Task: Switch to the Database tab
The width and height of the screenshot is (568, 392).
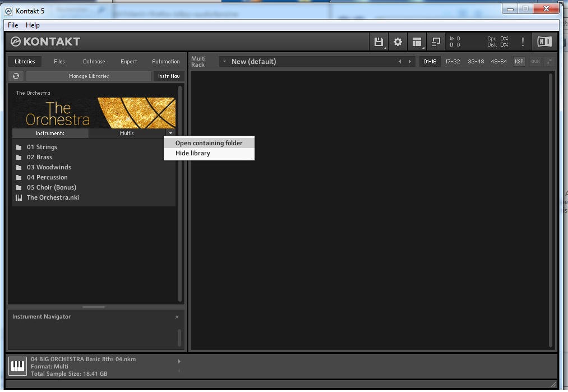Action: pos(94,62)
